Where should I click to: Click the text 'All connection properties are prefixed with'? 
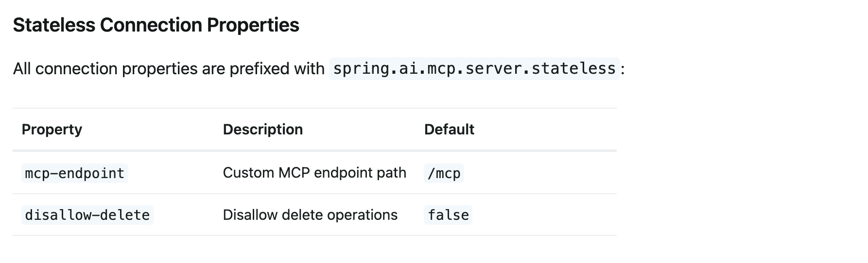169,69
